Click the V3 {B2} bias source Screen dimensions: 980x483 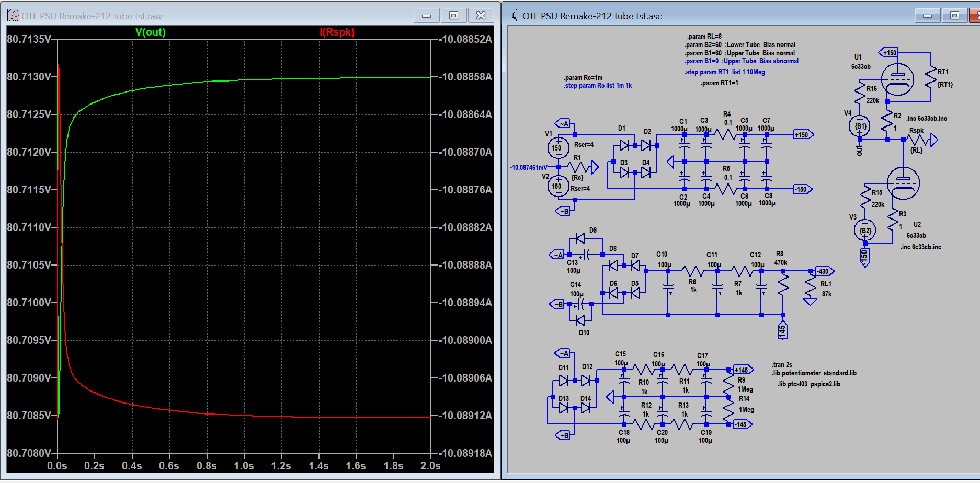tap(865, 231)
